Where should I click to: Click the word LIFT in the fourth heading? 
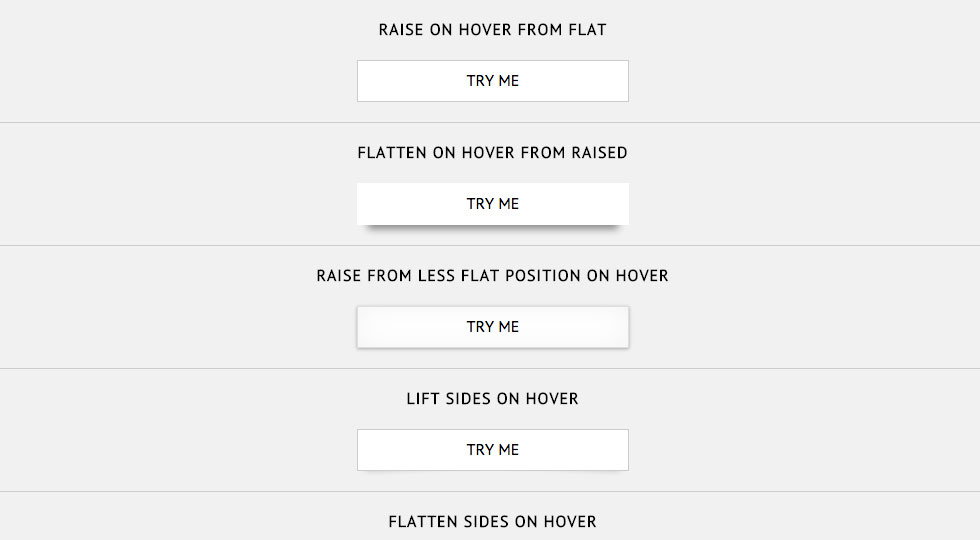tap(422, 399)
